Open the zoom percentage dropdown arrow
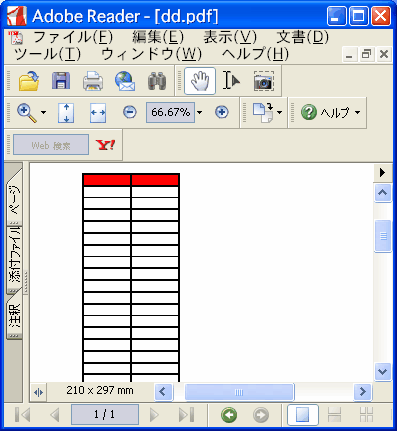 tap(200, 112)
